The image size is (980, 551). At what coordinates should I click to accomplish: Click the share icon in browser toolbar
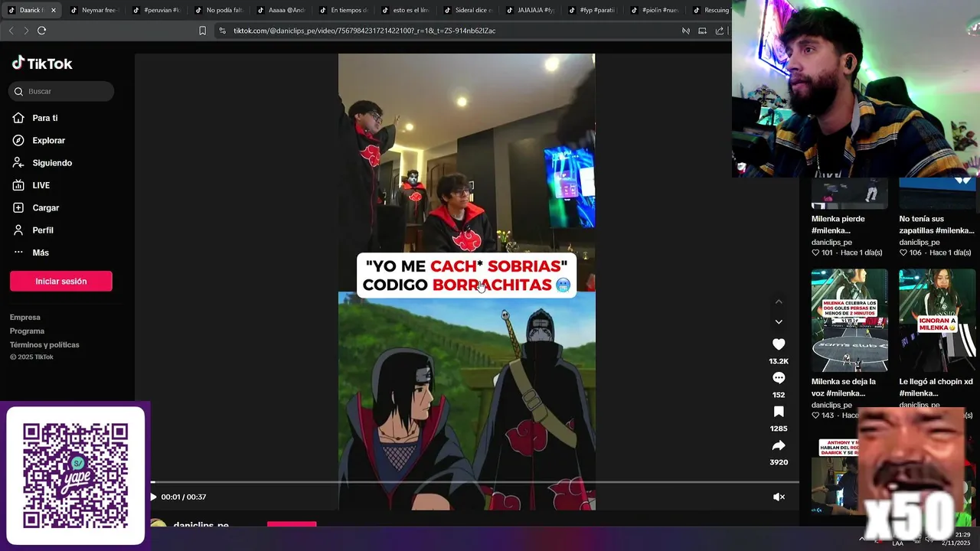(x=720, y=31)
